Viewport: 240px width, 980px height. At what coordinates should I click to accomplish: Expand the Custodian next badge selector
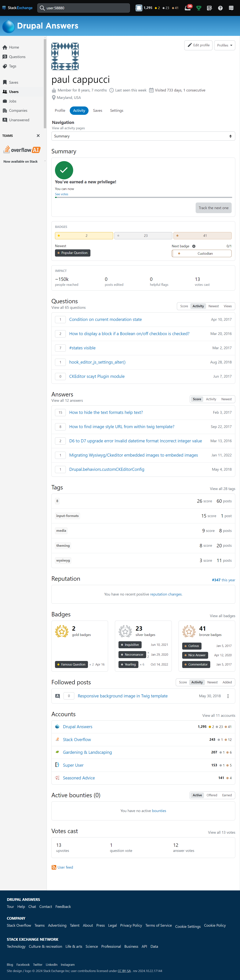point(201,253)
